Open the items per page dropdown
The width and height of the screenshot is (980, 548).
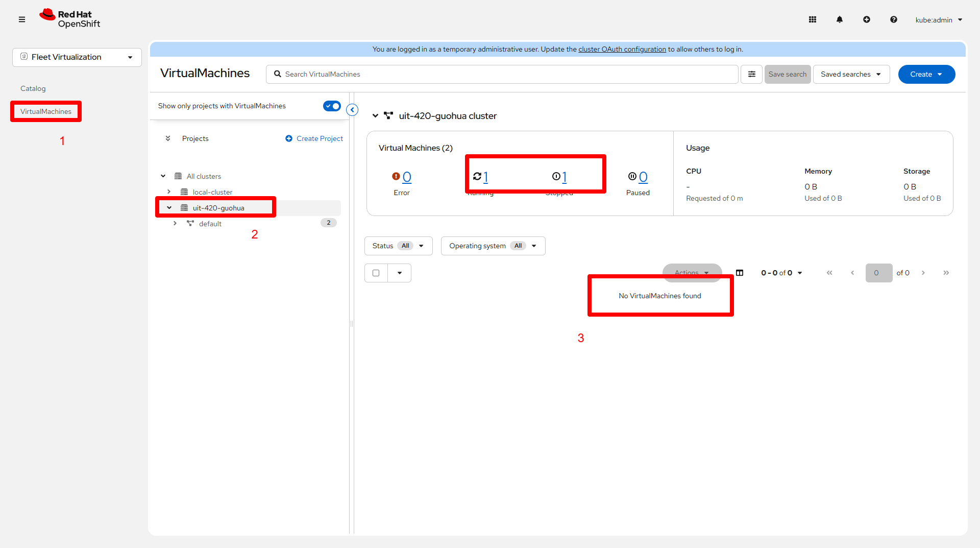[x=782, y=273]
